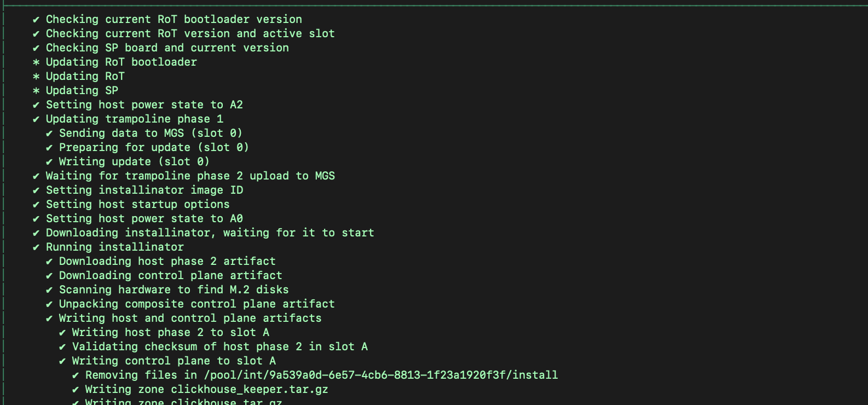Select "Validating checksum of host phase 2" step
The height and width of the screenshot is (405, 868).
219,347
